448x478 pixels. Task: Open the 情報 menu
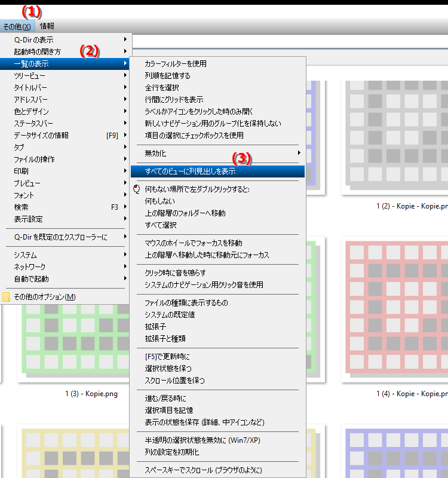coord(47,26)
